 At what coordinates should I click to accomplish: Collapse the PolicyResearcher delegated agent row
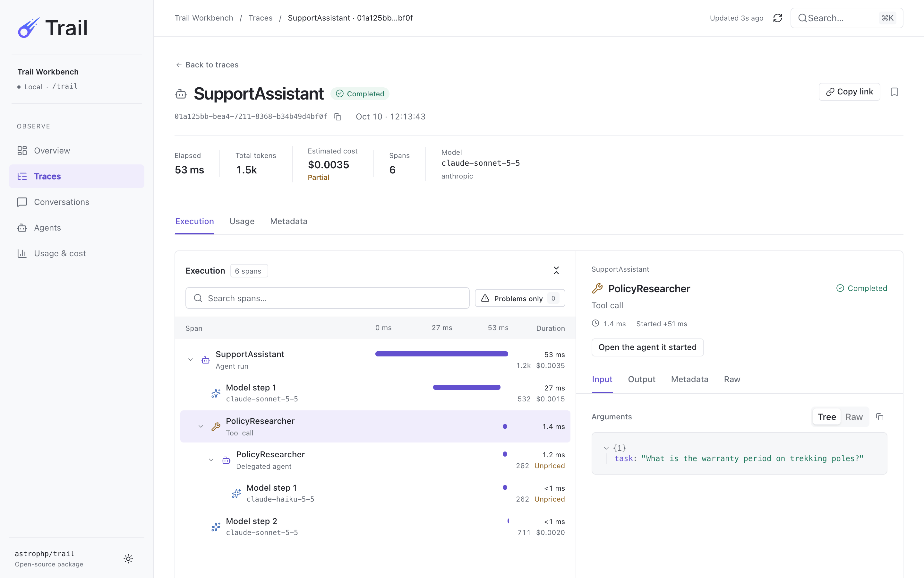[211, 460]
